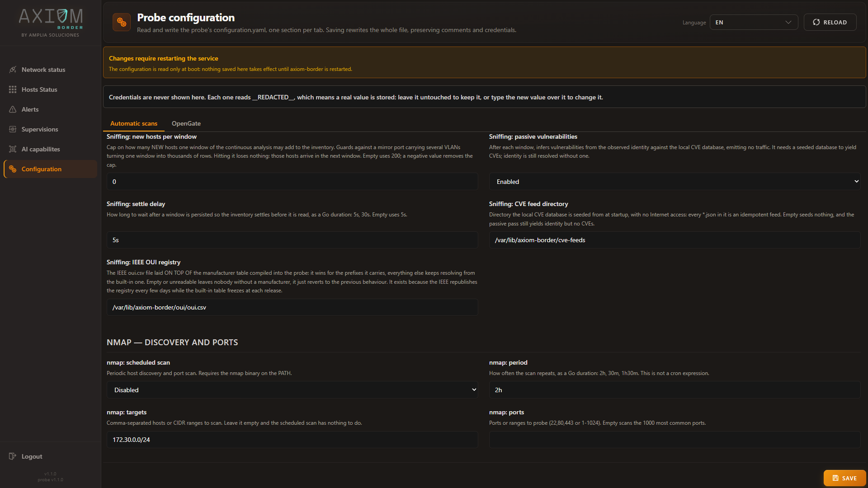
Task: Switch to the Automatic scans tab
Action: point(134,123)
